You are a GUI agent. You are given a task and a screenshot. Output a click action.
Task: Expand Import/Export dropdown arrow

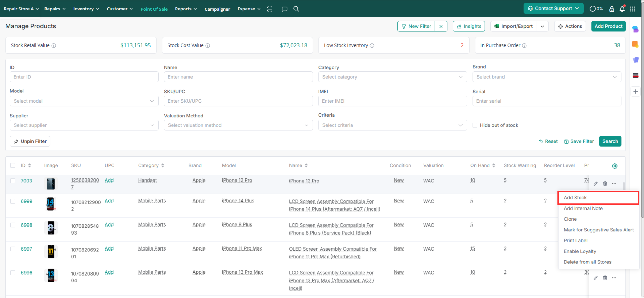pos(542,26)
